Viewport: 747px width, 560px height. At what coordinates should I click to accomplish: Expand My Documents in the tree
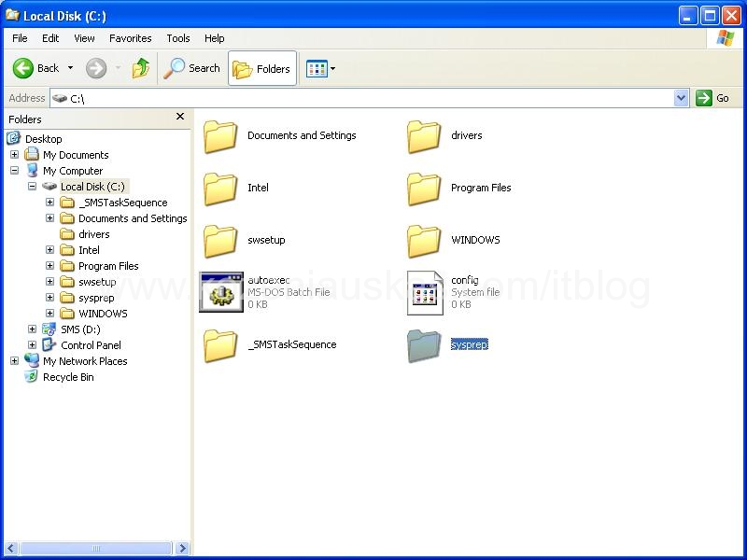[x=14, y=155]
